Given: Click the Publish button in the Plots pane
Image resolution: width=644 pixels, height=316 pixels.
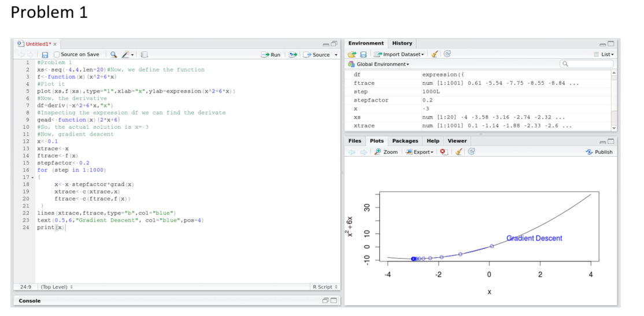Looking at the screenshot, I should [599, 152].
